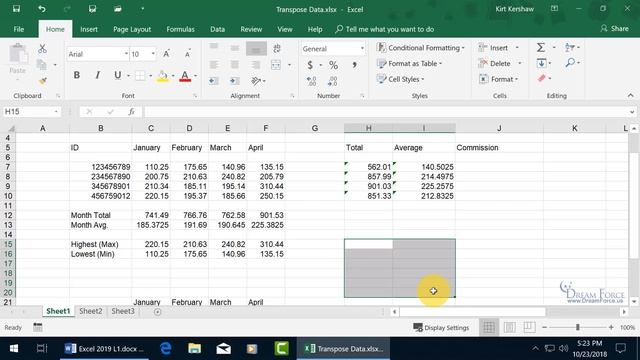This screenshot has height=360, width=640.
Task: Open Microsoft Edge from taskbar
Action: (165, 349)
